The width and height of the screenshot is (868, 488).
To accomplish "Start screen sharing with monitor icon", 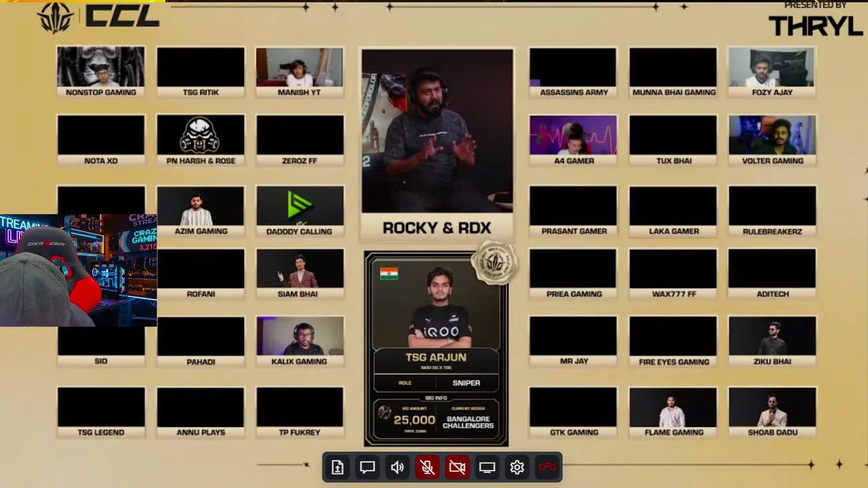I will coord(487,467).
